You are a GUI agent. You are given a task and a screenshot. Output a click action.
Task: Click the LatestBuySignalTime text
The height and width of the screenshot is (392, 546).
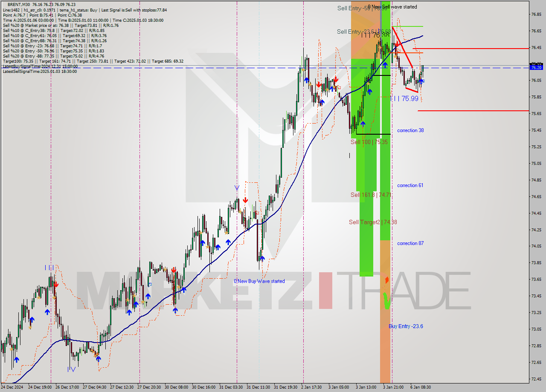tap(40, 66)
